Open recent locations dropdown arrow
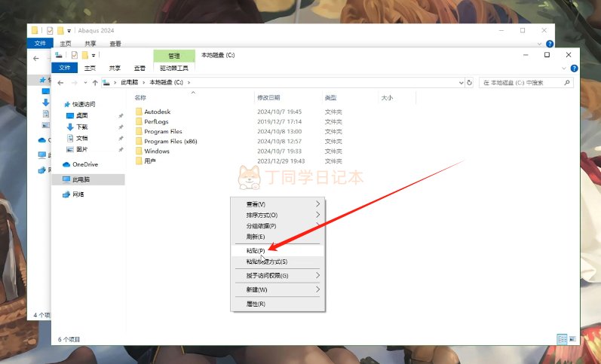Screen dimensions: 601x364 [x=85, y=83]
